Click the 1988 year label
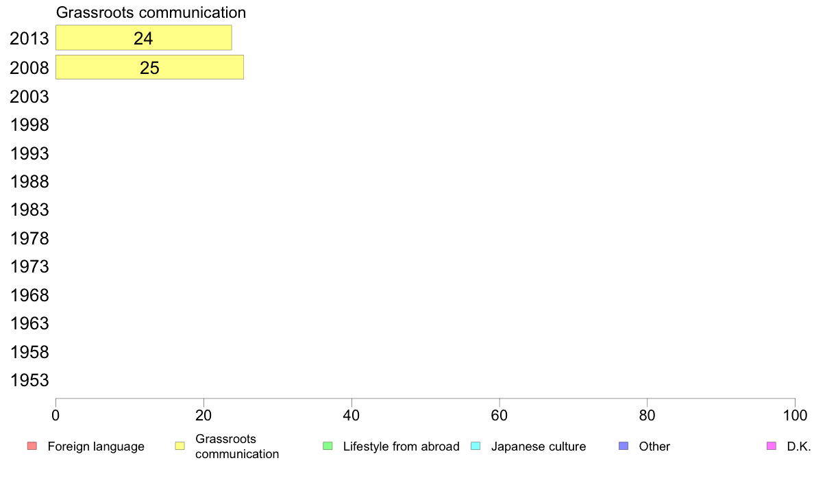 coord(29,181)
